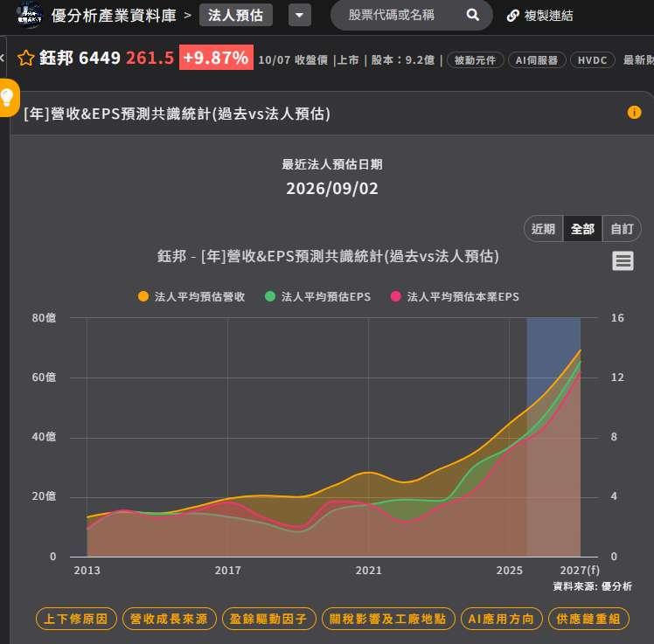Image resolution: width=654 pixels, height=644 pixels.
Task: Click the 2025 x-axis label
Action: [x=509, y=570]
